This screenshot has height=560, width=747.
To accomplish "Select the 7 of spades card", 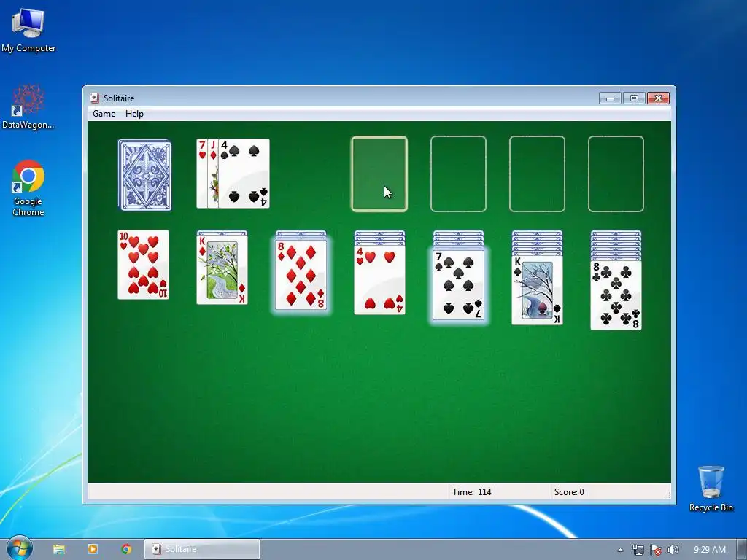I will 458,285.
